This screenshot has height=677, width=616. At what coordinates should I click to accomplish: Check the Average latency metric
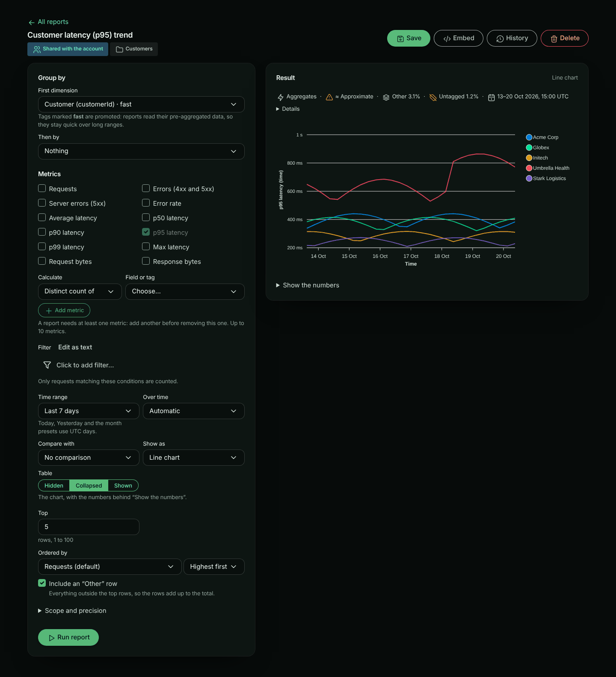point(42,217)
